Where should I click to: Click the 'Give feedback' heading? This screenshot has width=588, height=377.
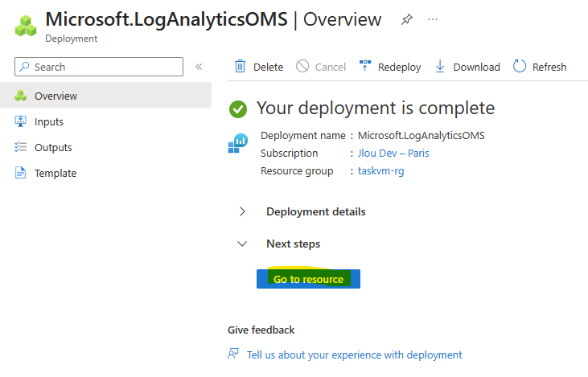(x=261, y=330)
